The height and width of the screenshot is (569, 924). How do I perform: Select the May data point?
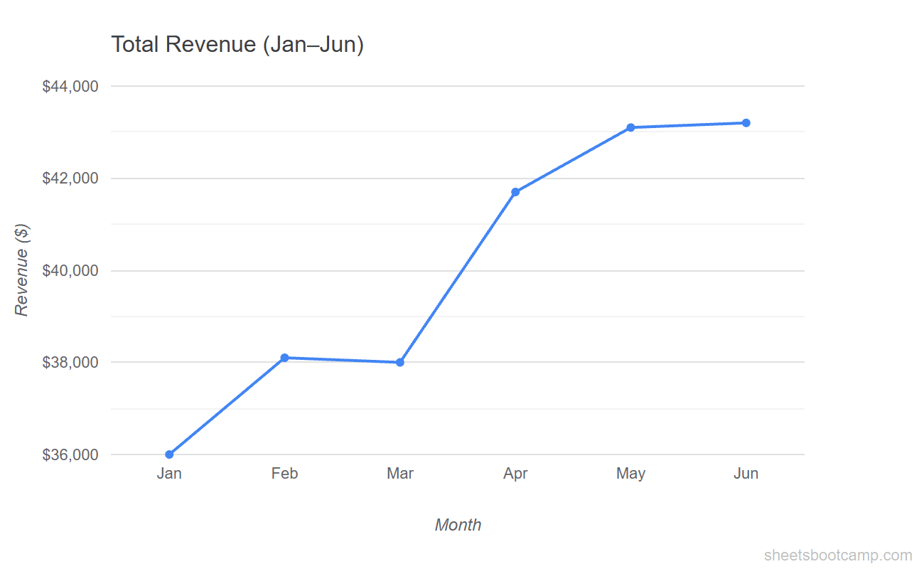[630, 127]
